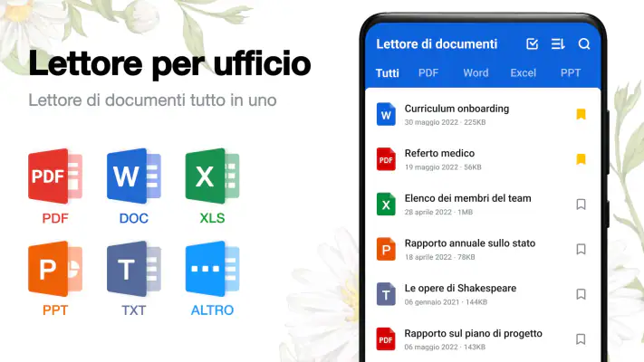The height and width of the screenshot is (362, 644).
Task: Click the blue DOC label text
Action: point(134,218)
